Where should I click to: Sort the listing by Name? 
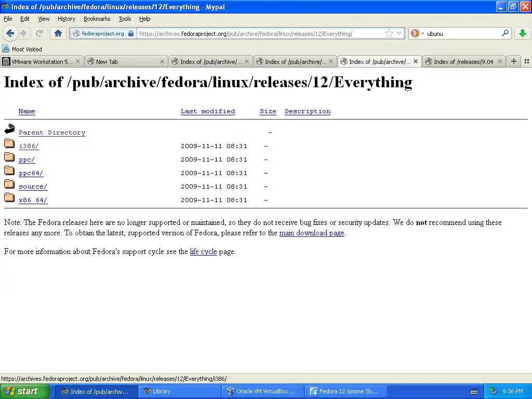[x=27, y=111]
